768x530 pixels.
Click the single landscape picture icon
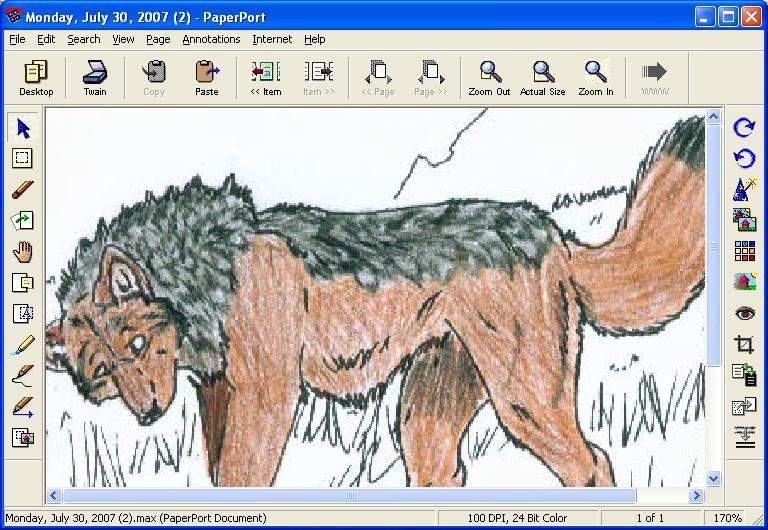point(744,282)
